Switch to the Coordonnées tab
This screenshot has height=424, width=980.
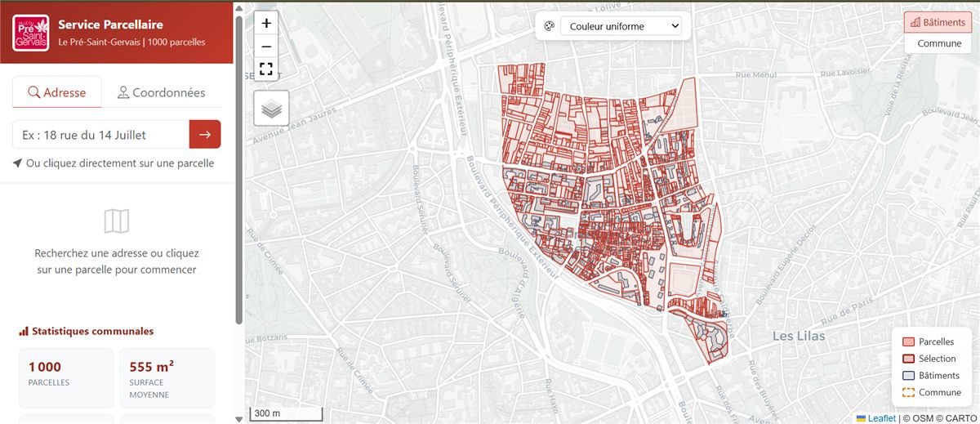pos(161,92)
